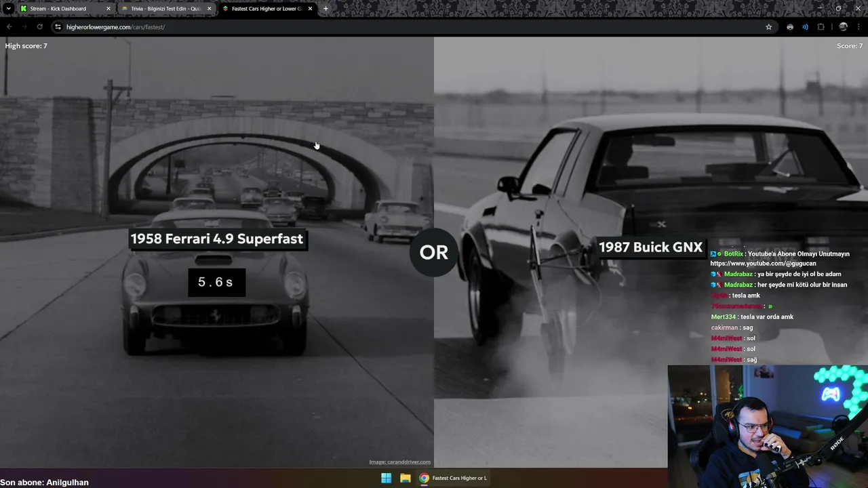Screen dimensions: 868x488
Task: Open the caranddriver.com image credit
Action: click(x=399, y=462)
